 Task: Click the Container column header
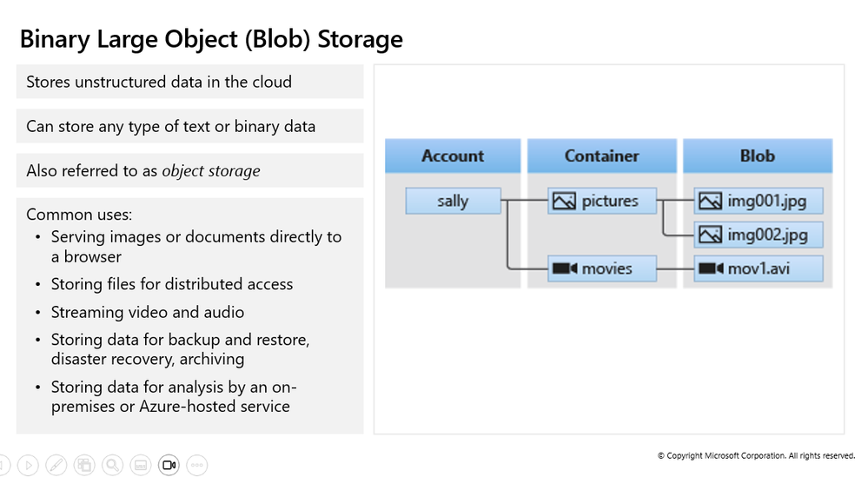(x=601, y=156)
